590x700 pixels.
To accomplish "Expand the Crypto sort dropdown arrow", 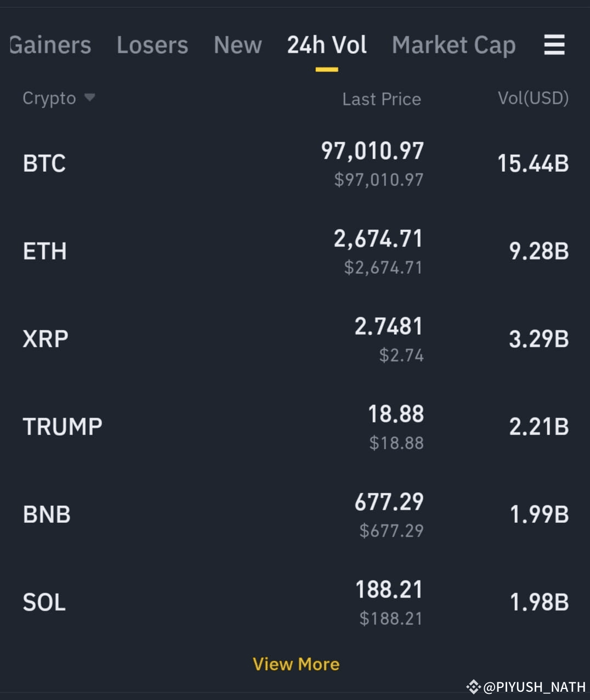I will point(89,98).
